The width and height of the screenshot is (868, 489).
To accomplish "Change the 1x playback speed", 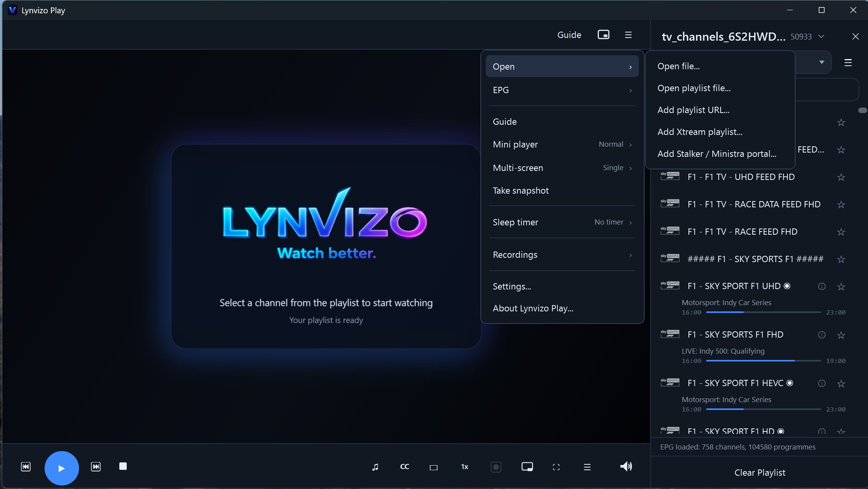I will 464,467.
